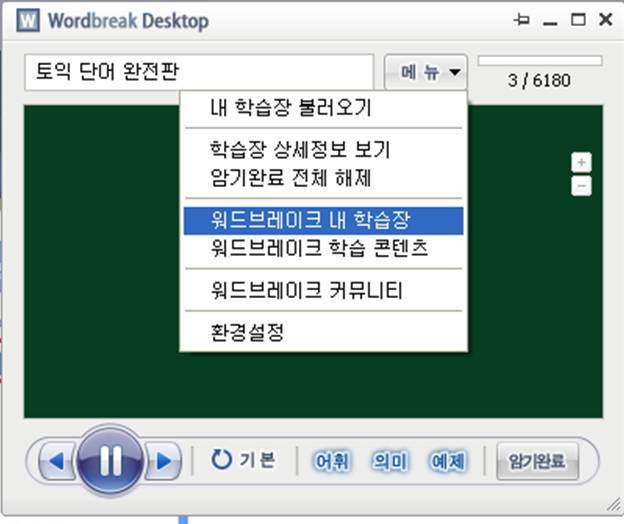This screenshot has width=624, height=524.
Task: Click the 기본 repeat mode icon
Action: (x=221, y=460)
